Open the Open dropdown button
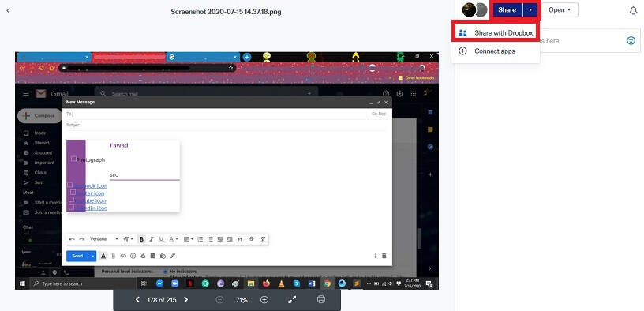This screenshot has width=644, height=311. coord(560,9)
